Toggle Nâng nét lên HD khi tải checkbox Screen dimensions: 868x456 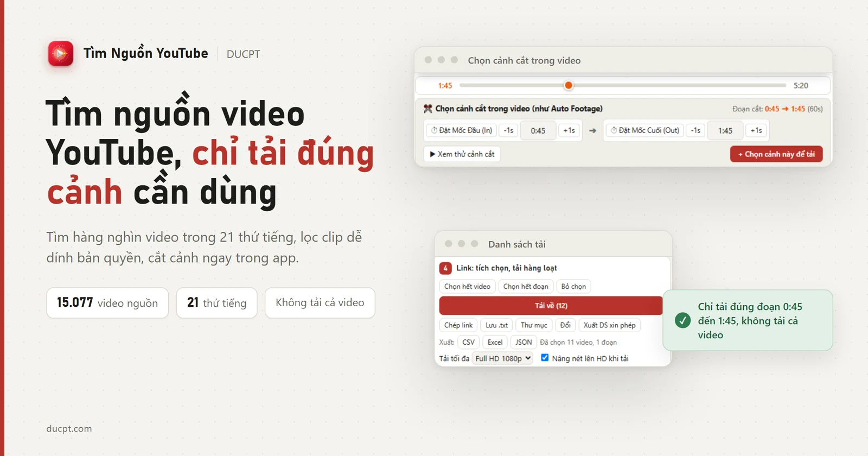click(545, 358)
